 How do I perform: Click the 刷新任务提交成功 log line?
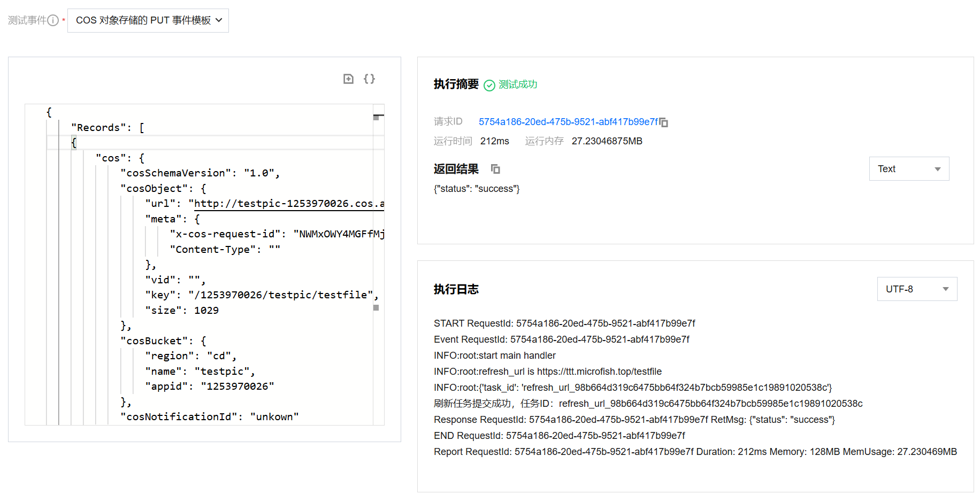pyautogui.click(x=648, y=404)
